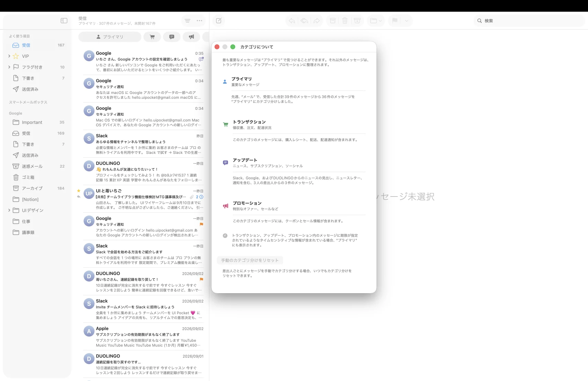Open the Important mailbox
The image size is (588, 381).
point(37,122)
